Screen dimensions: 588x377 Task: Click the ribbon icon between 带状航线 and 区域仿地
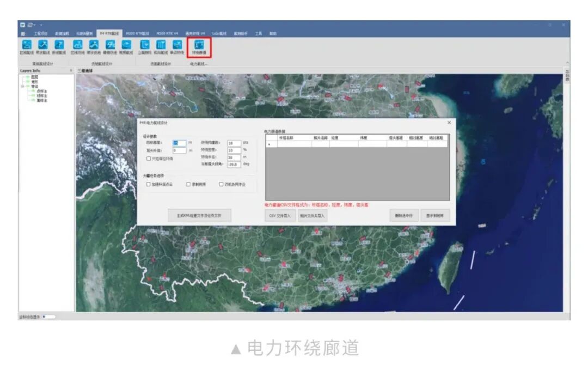pos(59,47)
